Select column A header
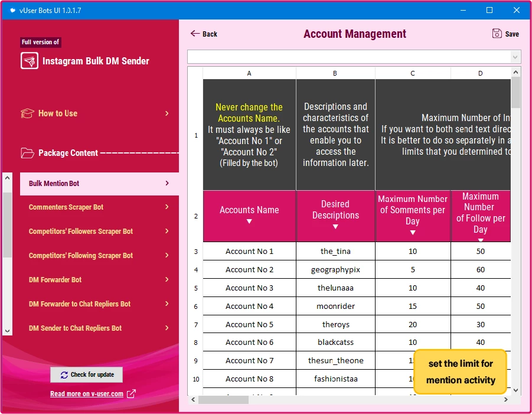This screenshot has height=414, width=532. [249, 73]
